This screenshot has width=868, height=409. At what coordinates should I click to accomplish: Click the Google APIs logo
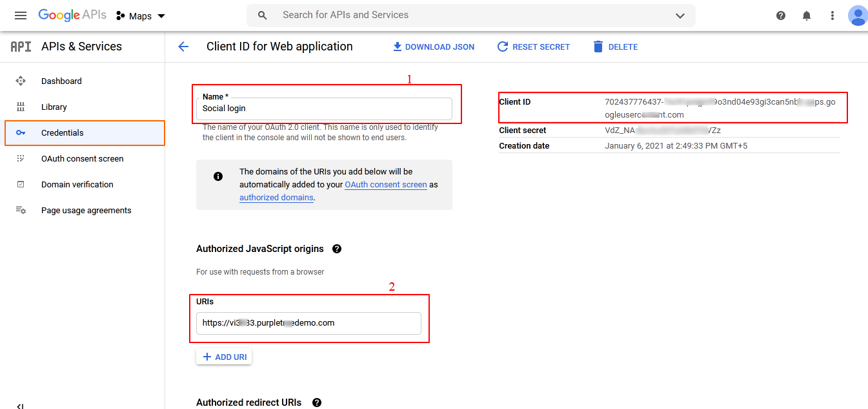[x=72, y=16]
